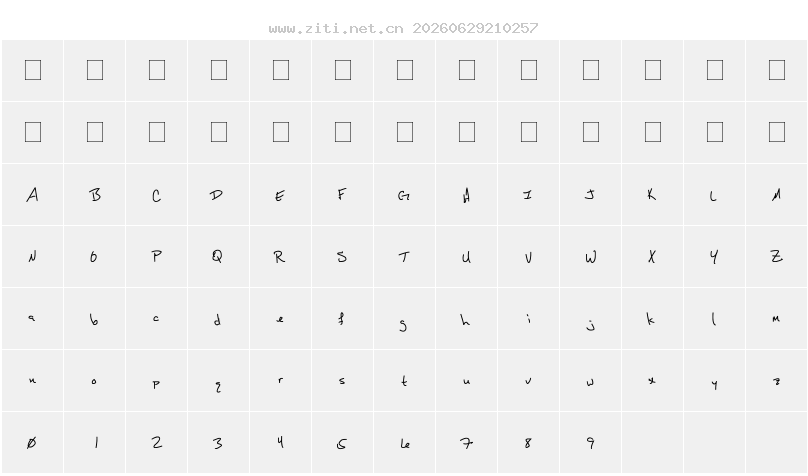
Task: Click the digit 9 glyph
Action: click(x=591, y=443)
